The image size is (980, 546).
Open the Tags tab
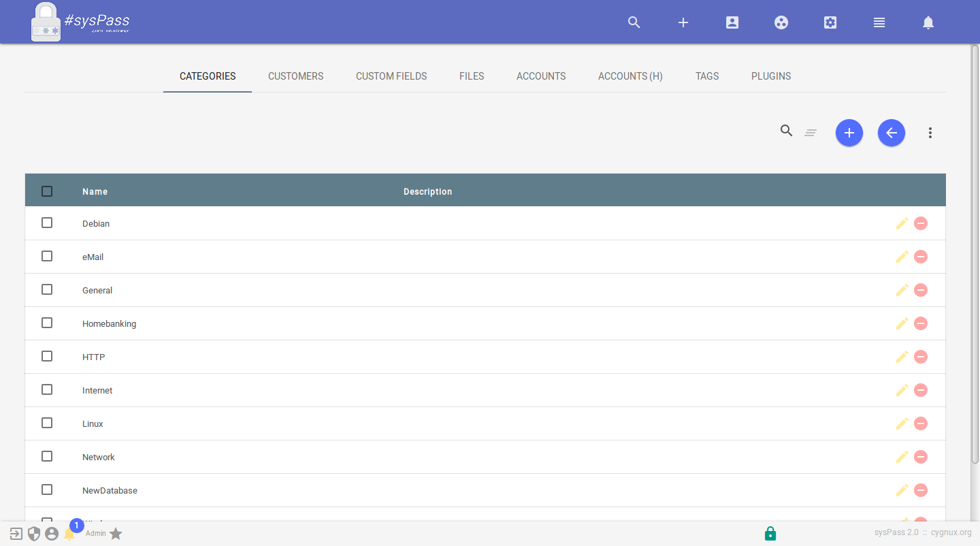[707, 76]
